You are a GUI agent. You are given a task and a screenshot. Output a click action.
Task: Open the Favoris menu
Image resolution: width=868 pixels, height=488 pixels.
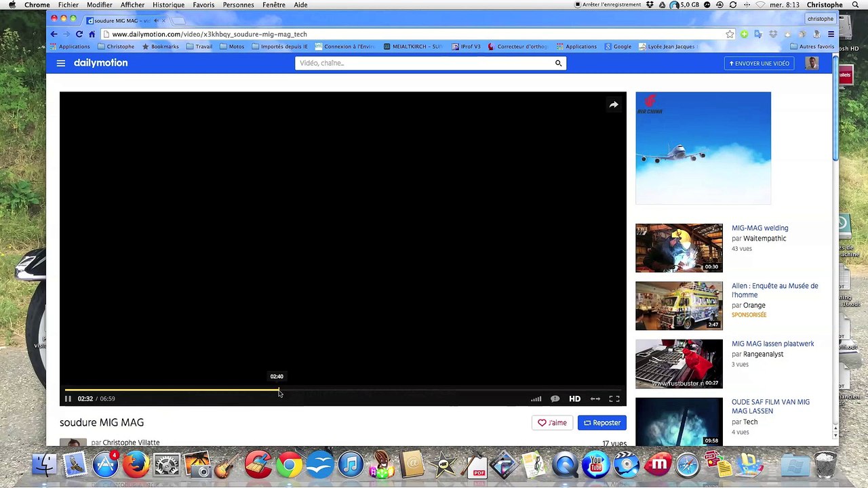[203, 5]
